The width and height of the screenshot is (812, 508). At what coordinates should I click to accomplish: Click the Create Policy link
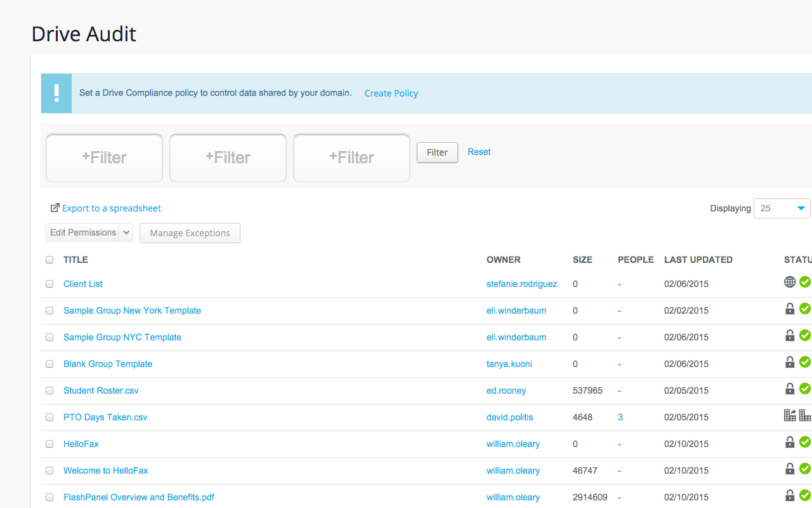pos(391,93)
